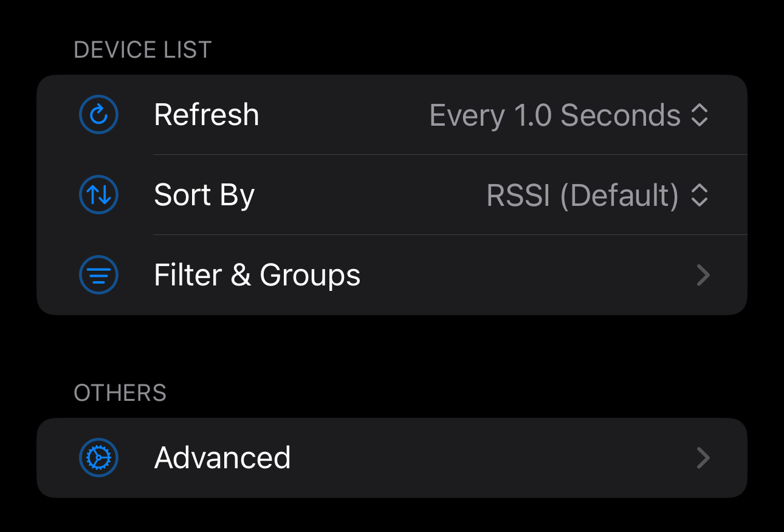Open the Sort By selector arrows
Image resolution: width=784 pixels, height=532 pixels.
(700, 195)
